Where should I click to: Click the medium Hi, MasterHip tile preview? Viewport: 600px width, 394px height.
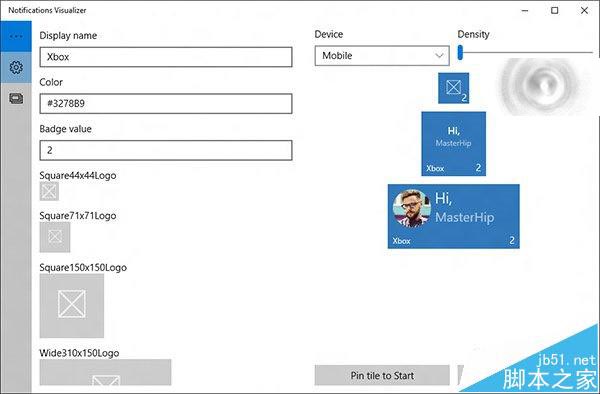(x=453, y=144)
